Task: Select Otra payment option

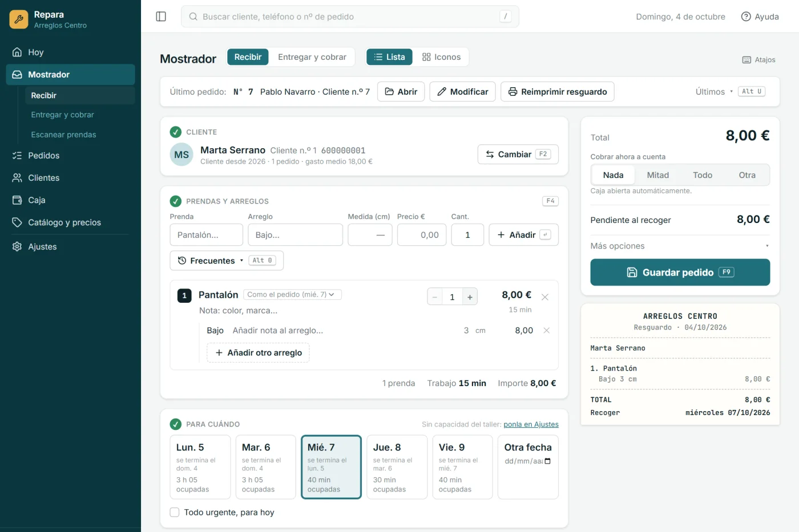Action: (747, 175)
